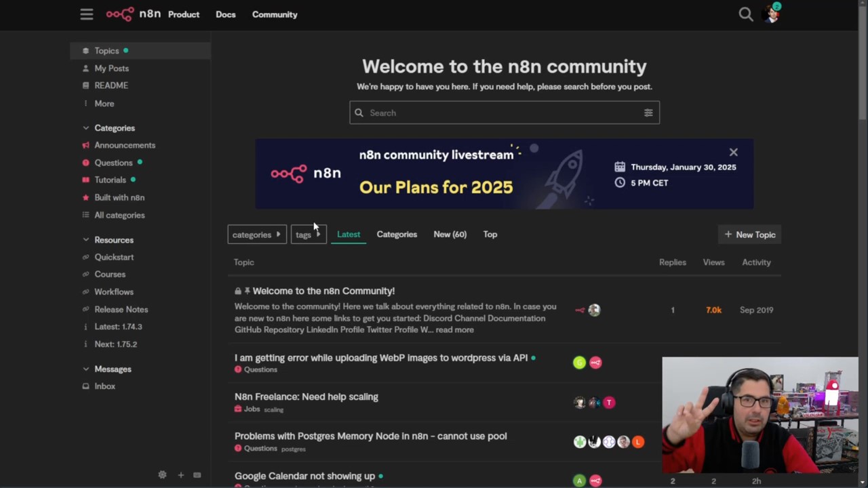Screen dimensions: 868x488
Task: Click pink T avatar on Freelance topic
Action: pos(609,403)
